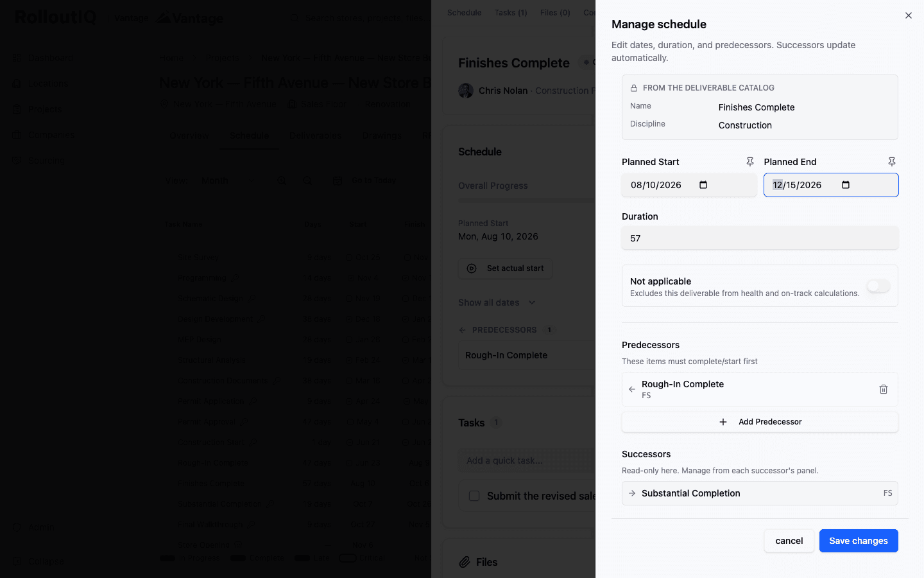Viewport: 924px width, 578px height.
Task: Click the Vantage logo in the header
Action: coord(191,18)
